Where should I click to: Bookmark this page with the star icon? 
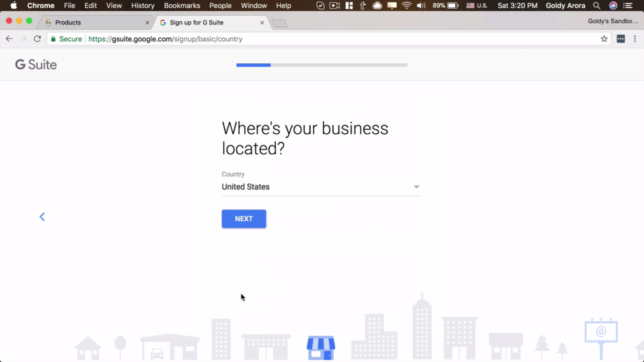604,39
